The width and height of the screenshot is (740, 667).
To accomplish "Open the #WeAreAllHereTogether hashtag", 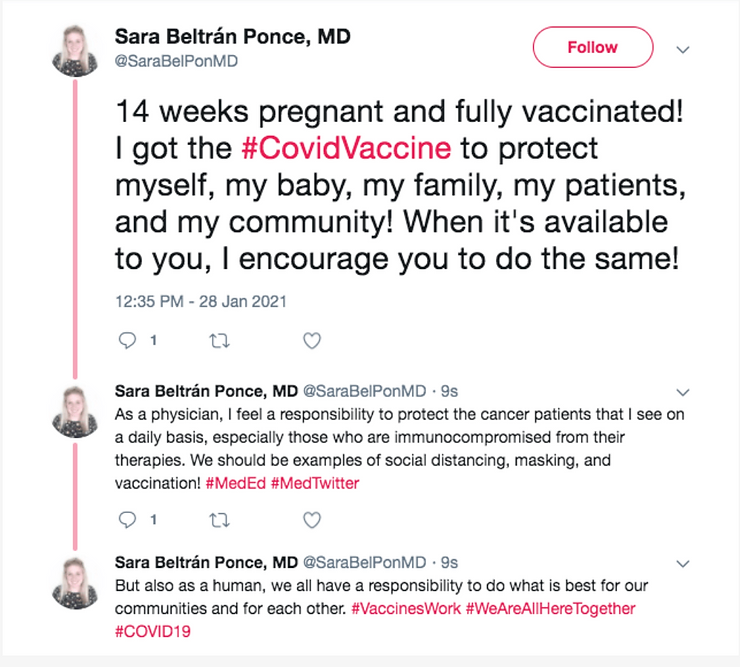I will 550,608.
